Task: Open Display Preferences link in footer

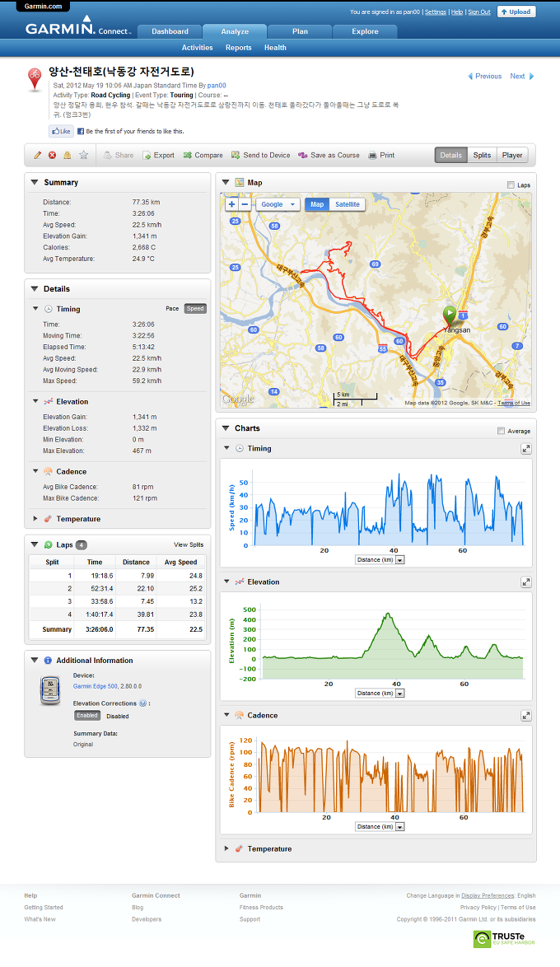Action: [x=488, y=895]
